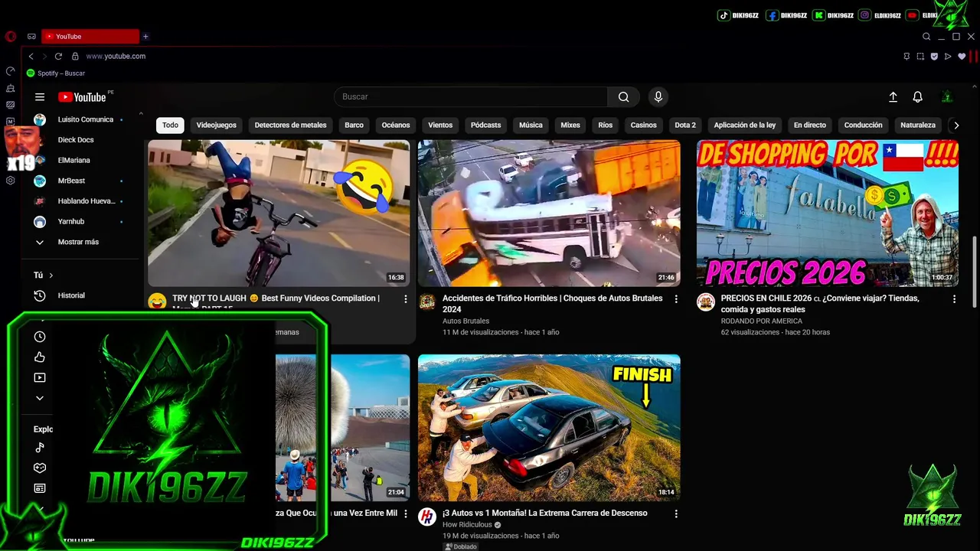Play the 3 Autos vs 1 Montaña thumbnail
Screen dimensions: 980x551
tap(549, 428)
